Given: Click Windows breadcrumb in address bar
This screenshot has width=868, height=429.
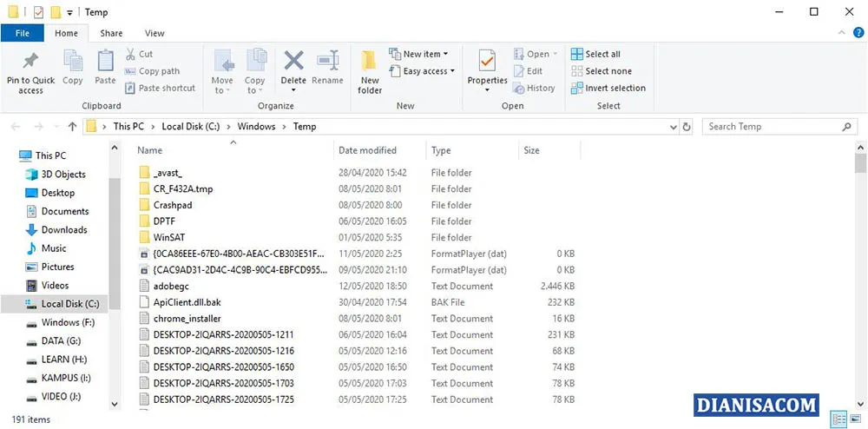Looking at the screenshot, I should (256, 126).
